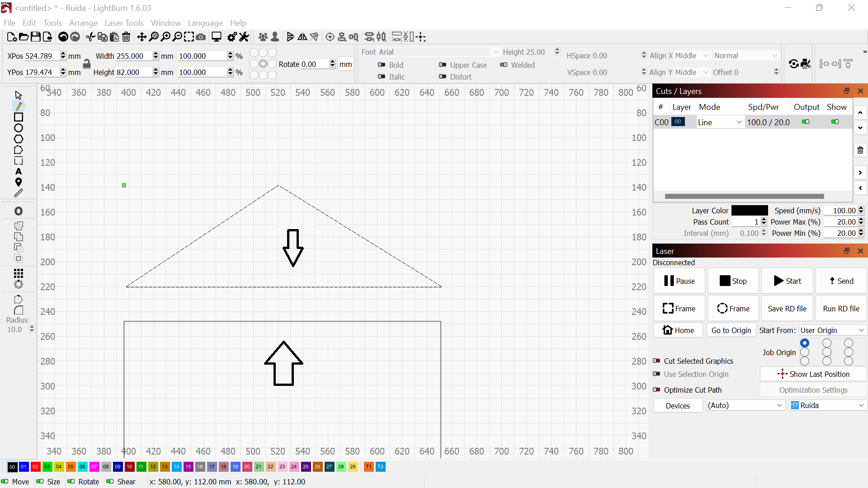Open the Grid Array tool
The height and width of the screenshot is (488, 868).
click(x=19, y=273)
